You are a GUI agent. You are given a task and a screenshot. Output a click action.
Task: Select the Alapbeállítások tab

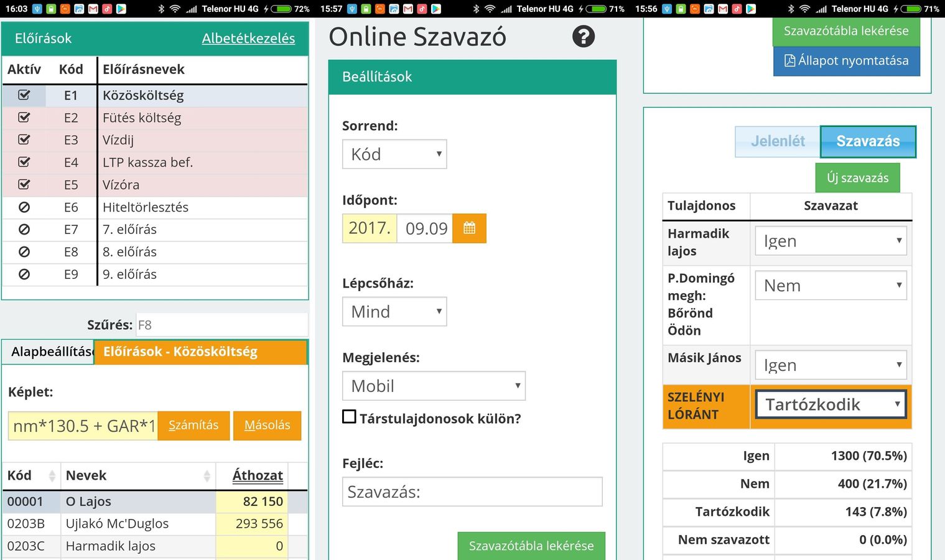(49, 352)
